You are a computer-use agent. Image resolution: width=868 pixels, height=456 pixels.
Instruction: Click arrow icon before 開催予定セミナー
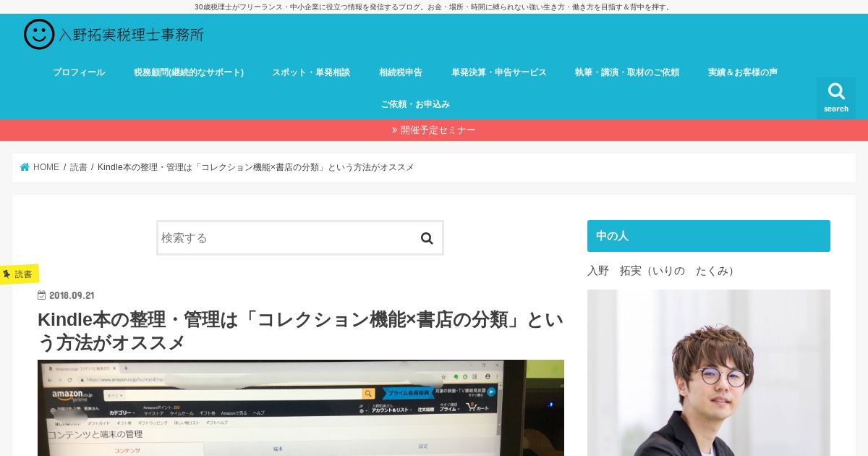tap(394, 130)
